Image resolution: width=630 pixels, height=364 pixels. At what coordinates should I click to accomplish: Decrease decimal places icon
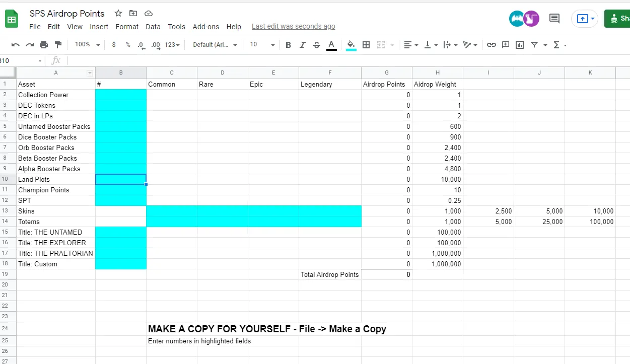click(x=142, y=45)
